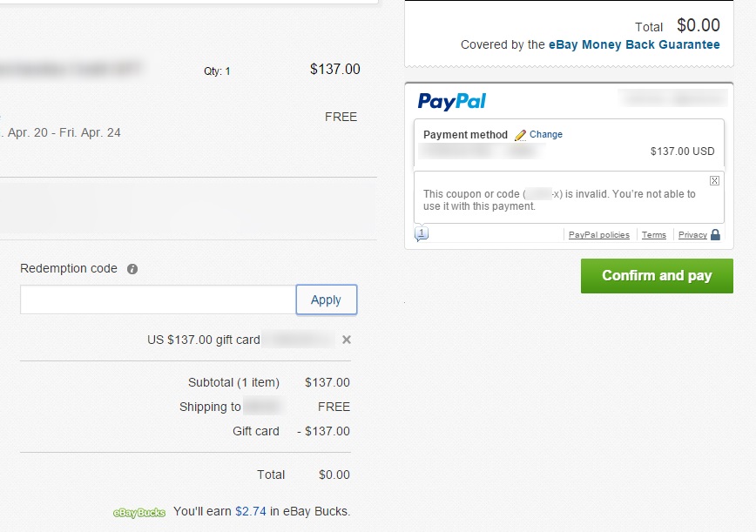
Task: Open eBay Money Back Guarantee link
Action: tap(634, 44)
